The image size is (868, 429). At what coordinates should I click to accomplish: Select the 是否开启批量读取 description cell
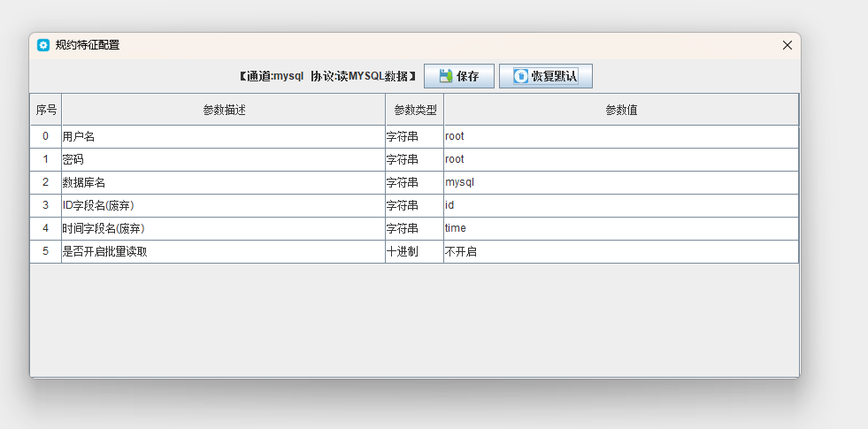(x=223, y=251)
